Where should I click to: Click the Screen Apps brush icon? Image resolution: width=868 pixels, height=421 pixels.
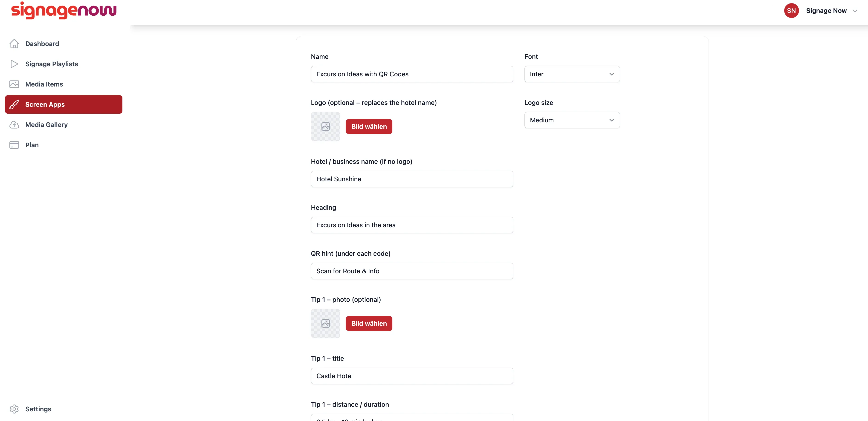point(14,104)
